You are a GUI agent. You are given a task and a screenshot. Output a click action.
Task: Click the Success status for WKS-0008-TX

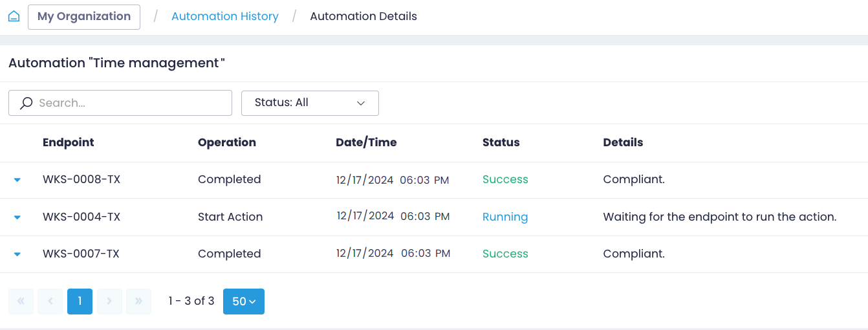[505, 179]
